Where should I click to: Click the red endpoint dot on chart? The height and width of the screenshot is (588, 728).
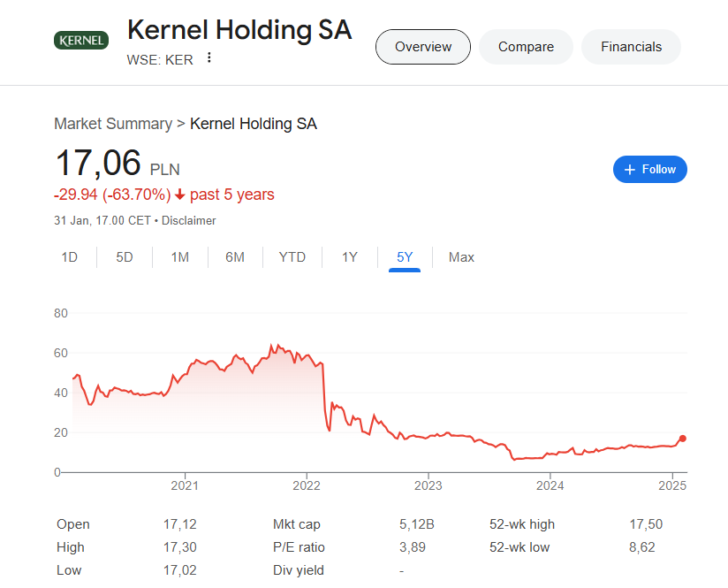pos(682,439)
